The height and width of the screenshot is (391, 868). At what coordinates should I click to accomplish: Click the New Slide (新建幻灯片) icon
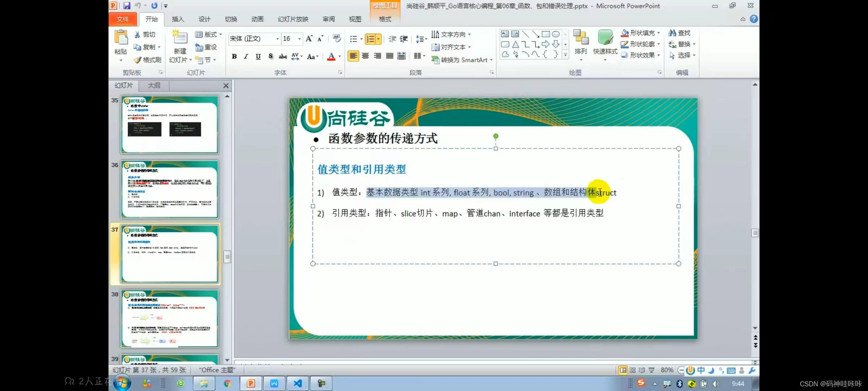click(180, 38)
